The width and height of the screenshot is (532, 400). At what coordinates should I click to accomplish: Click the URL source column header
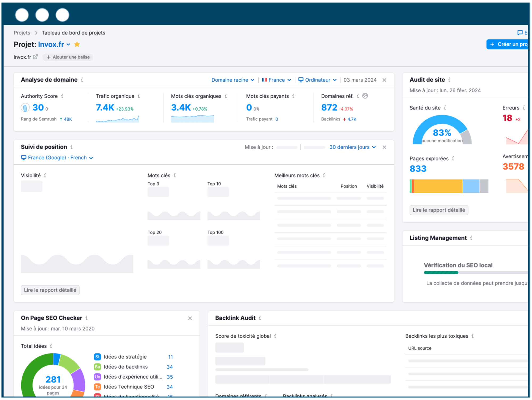tap(420, 348)
